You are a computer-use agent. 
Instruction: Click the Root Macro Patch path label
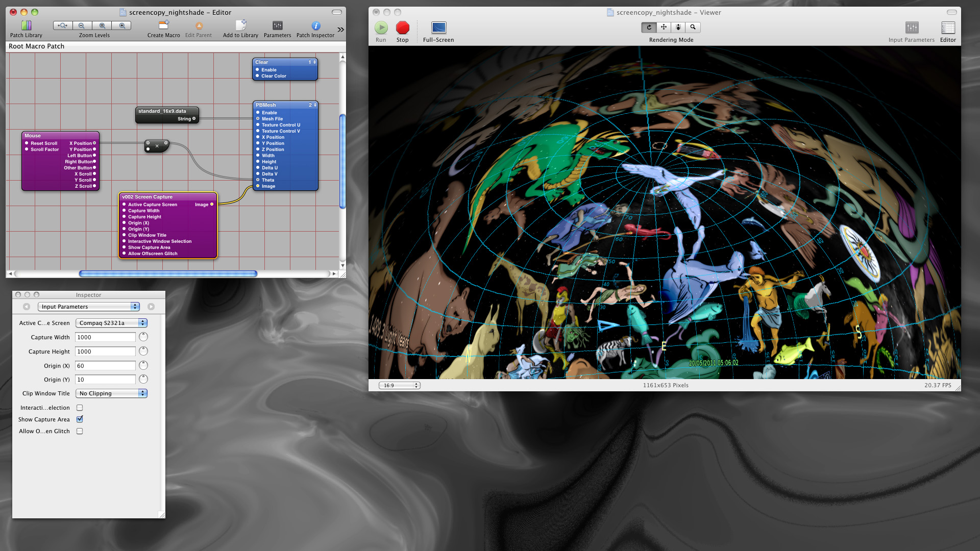[37, 46]
